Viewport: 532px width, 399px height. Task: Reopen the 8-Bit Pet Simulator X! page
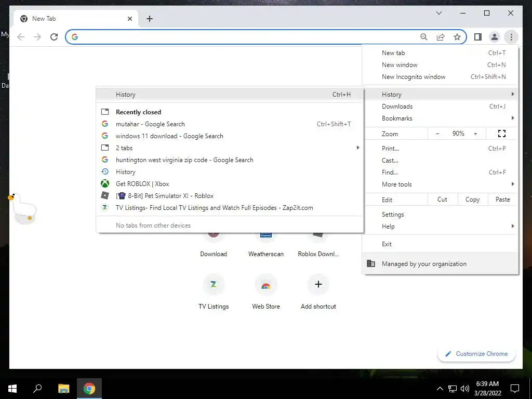coord(230,196)
